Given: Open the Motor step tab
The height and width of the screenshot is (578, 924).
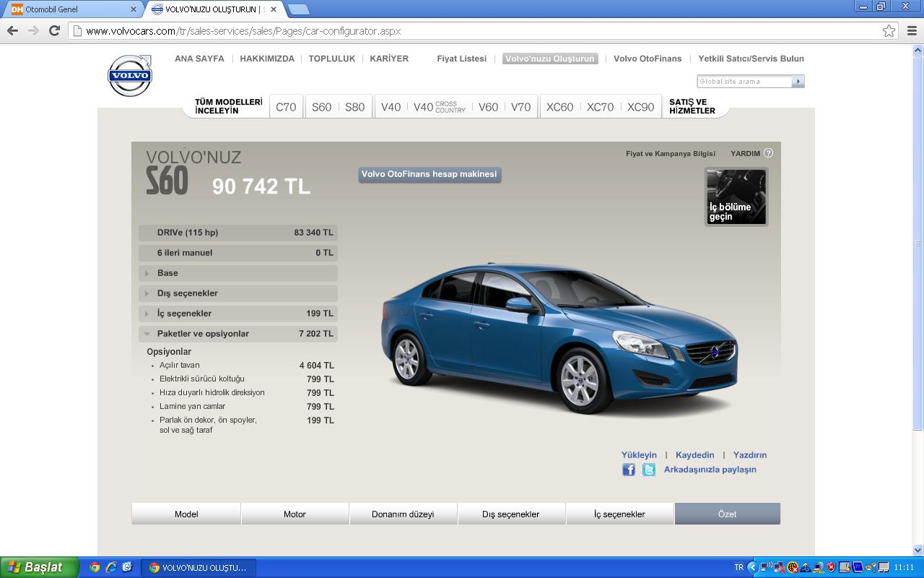Looking at the screenshot, I should 295,514.
